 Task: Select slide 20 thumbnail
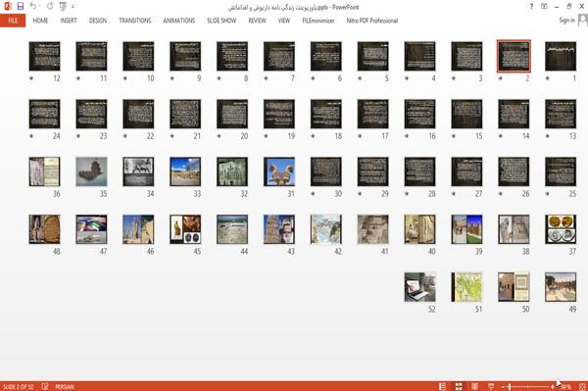click(x=232, y=114)
